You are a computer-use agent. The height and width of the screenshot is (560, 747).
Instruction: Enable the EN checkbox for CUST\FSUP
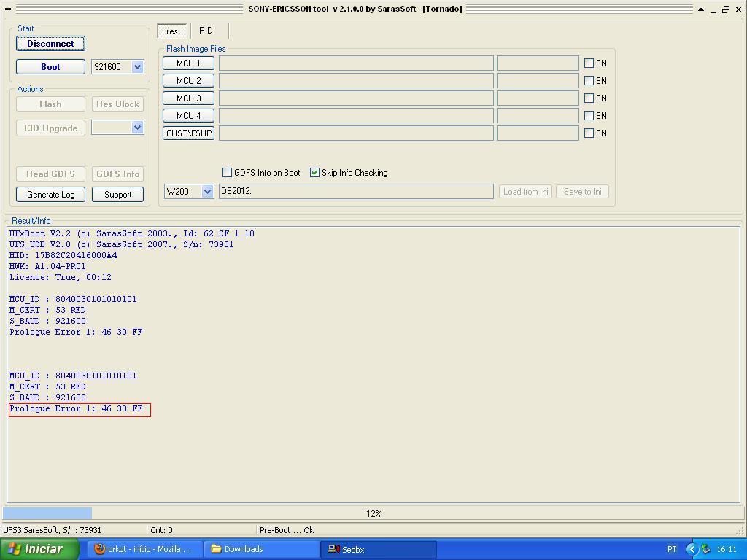click(589, 133)
